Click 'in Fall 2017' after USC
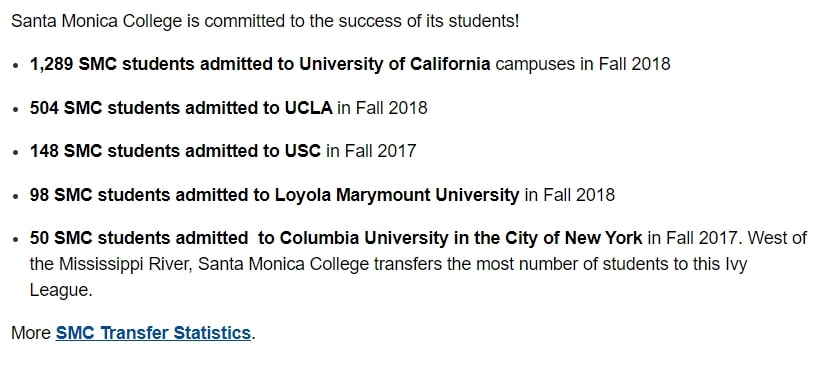Image resolution: width=837 pixels, height=375 pixels. pos(371,151)
